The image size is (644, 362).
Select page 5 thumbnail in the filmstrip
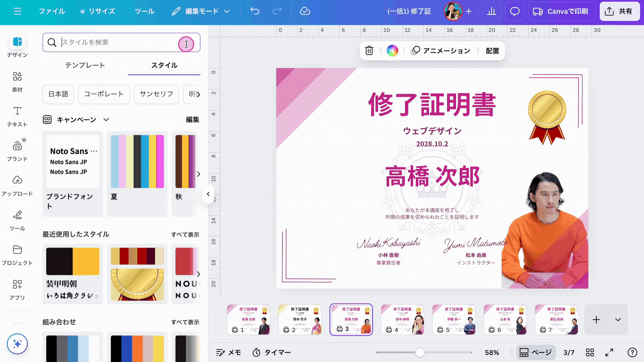tap(453, 319)
